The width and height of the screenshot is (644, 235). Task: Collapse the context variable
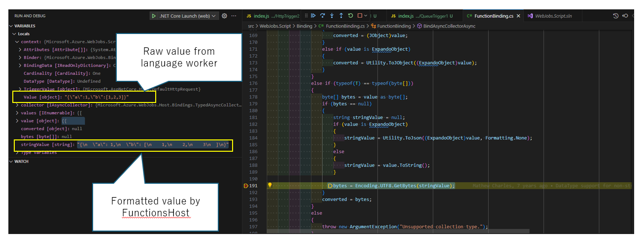point(17,42)
